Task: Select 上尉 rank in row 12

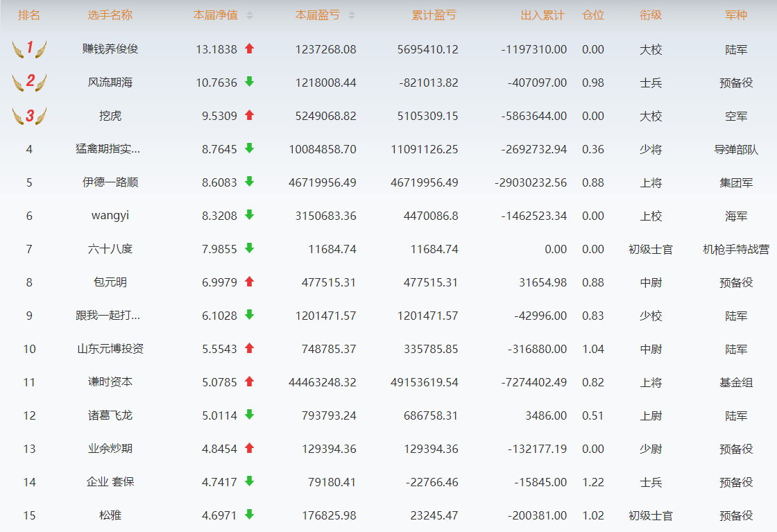Action: pyautogui.click(x=651, y=415)
